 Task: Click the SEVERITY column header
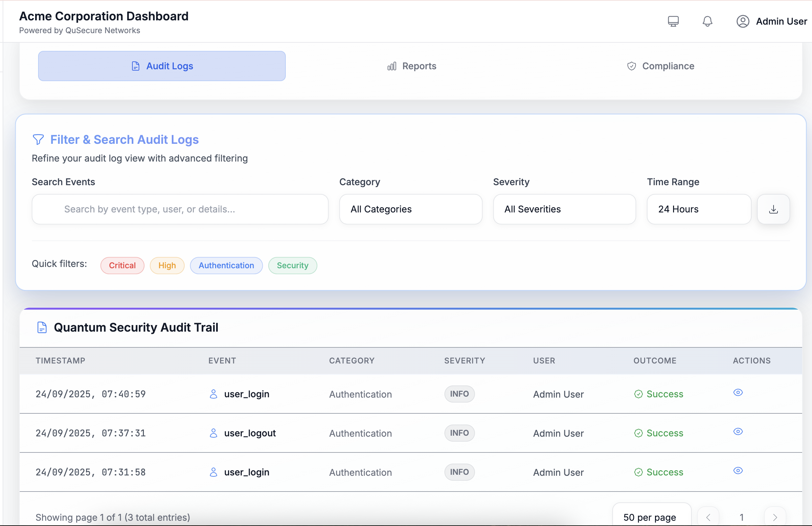click(464, 361)
